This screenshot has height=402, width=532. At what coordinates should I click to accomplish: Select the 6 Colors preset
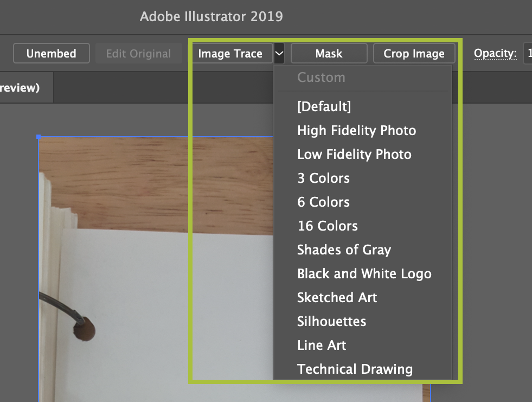[362, 202]
